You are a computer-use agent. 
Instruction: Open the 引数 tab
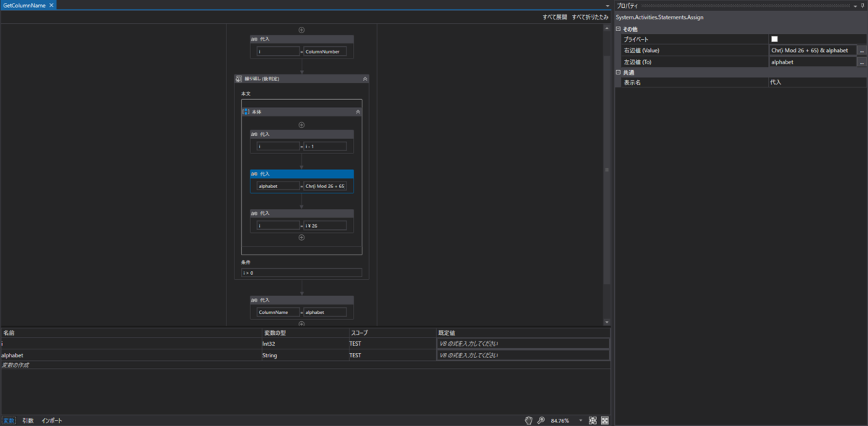click(x=27, y=420)
